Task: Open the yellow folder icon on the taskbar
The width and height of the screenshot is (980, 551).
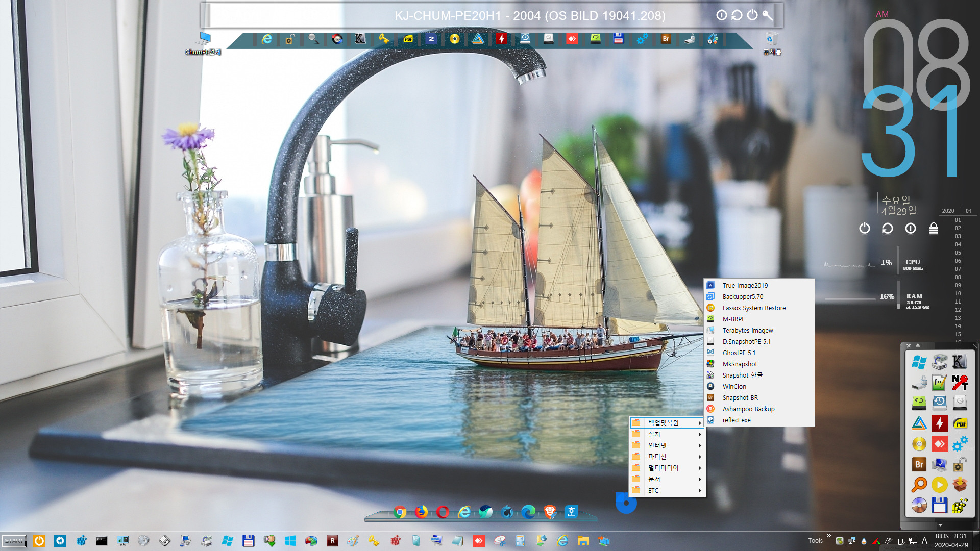Action: tap(583, 541)
